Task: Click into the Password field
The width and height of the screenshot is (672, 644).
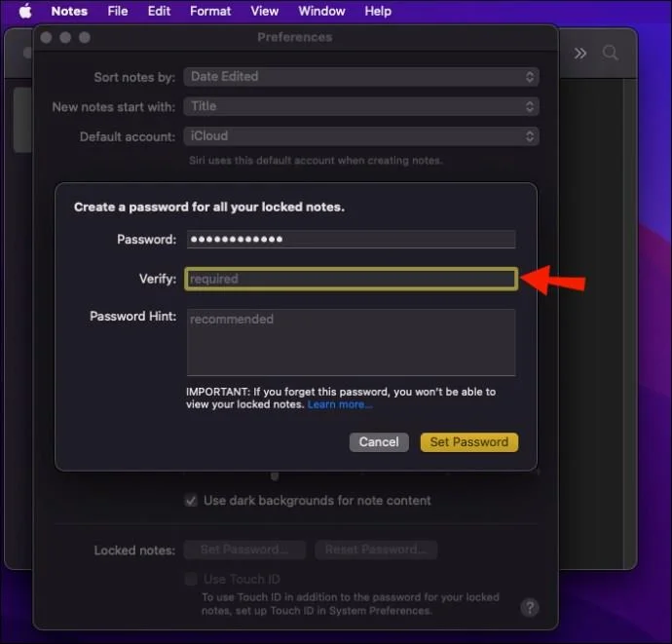Action: [x=351, y=240]
